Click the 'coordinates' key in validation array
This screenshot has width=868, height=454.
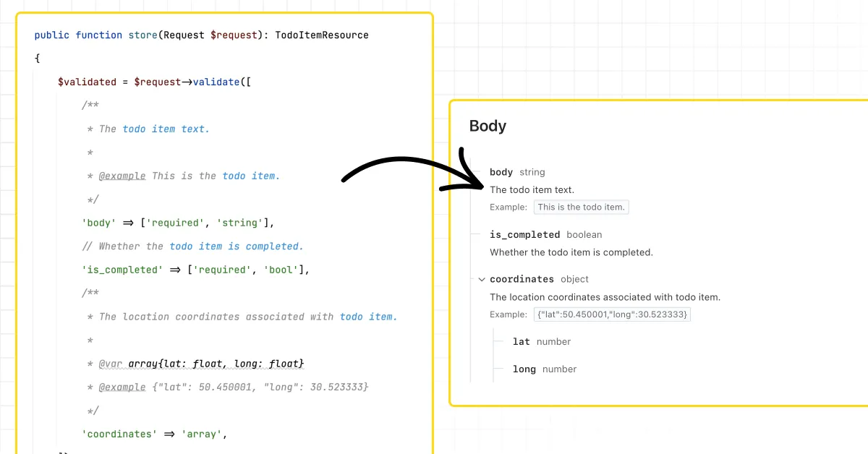[119, 434]
